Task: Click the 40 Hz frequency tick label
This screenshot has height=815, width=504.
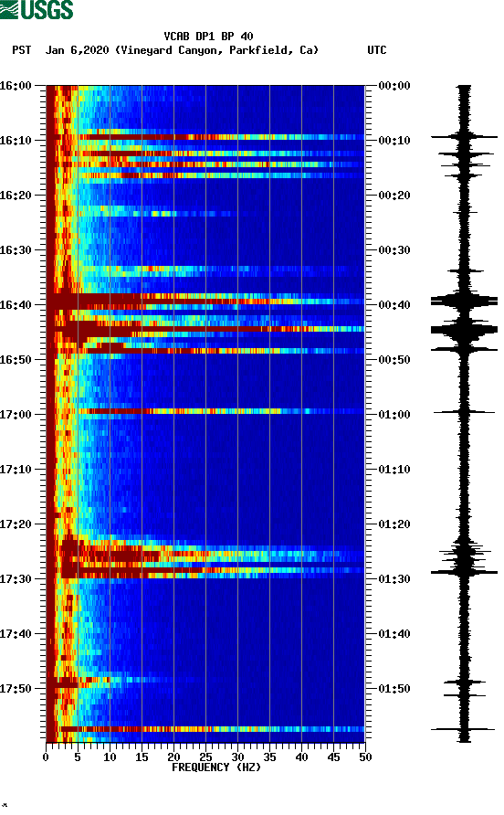Action: pos(301,757)
